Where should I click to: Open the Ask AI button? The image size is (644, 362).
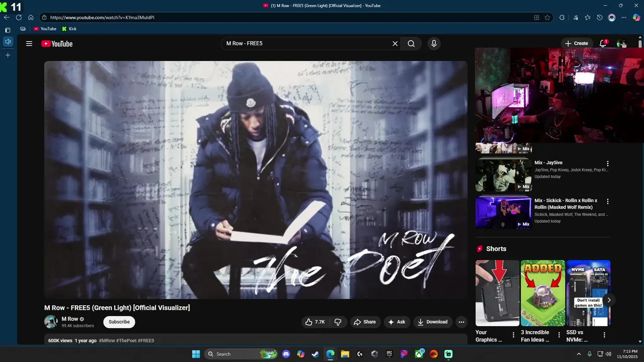[x=396, y=322]
